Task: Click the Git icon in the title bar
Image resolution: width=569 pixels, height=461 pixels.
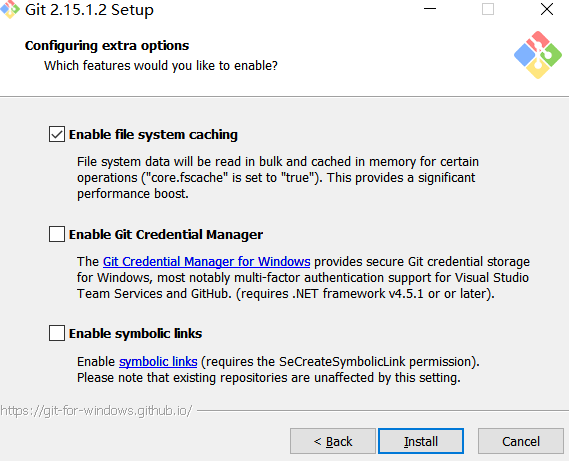Action: [x=10, y=9]
